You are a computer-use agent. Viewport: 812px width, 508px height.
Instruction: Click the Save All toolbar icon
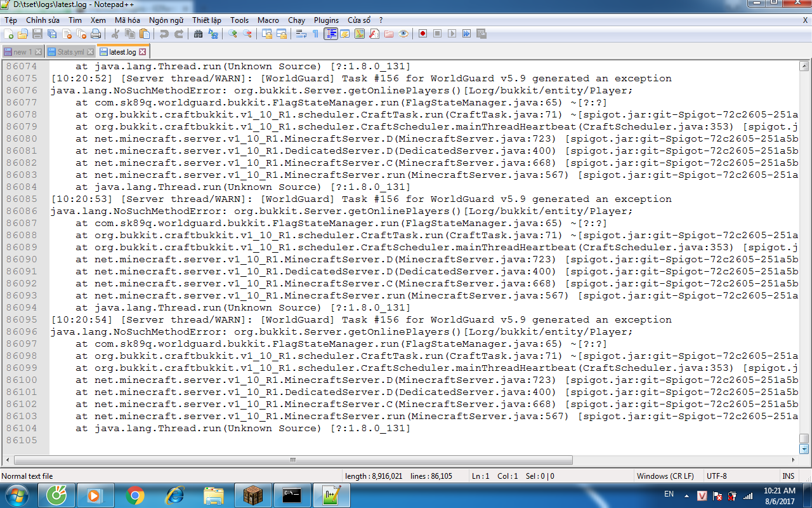(x=52, y=34)
